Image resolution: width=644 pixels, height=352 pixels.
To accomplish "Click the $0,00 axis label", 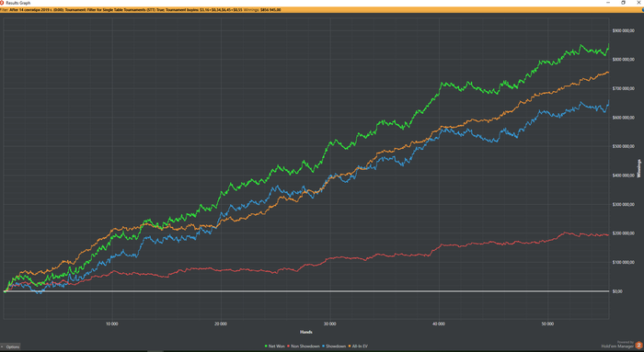I will (617, 291).
